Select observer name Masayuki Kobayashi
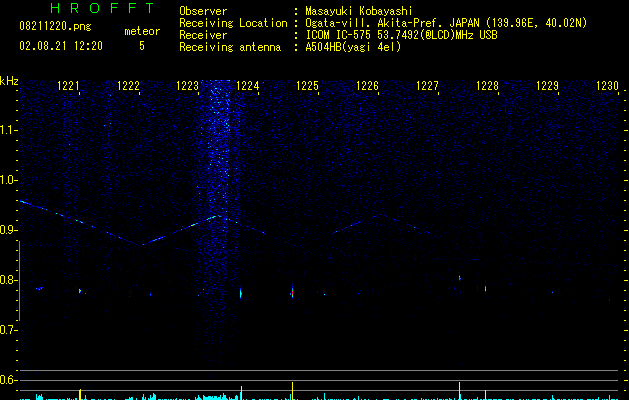This screenshot has width=629, height=400. pos(359,11)
